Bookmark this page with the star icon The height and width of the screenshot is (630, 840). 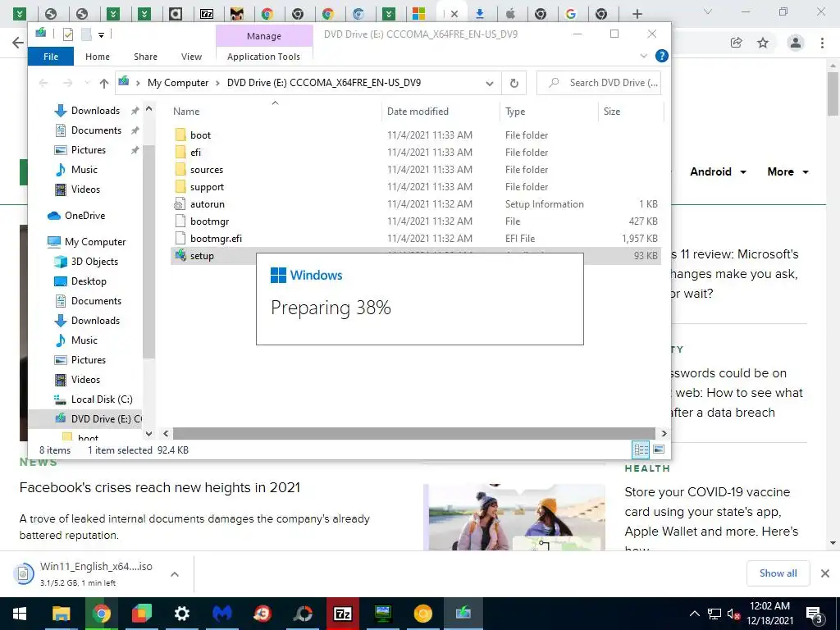763,43
